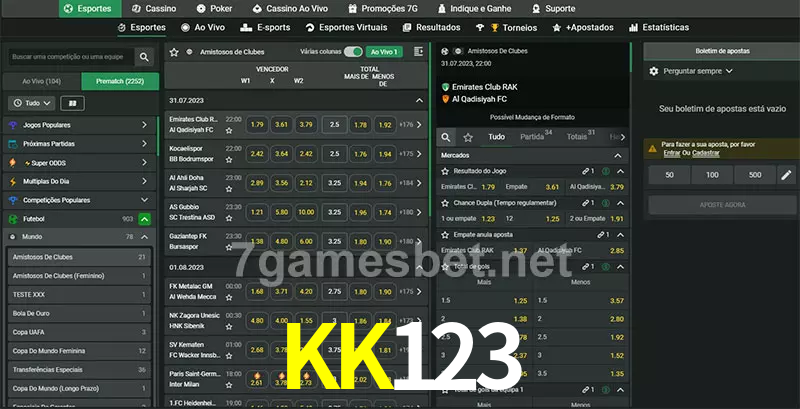This screenshot has width=800, height=409.
Task: Click the Futebol soccer ball icon
Action: 13,219
